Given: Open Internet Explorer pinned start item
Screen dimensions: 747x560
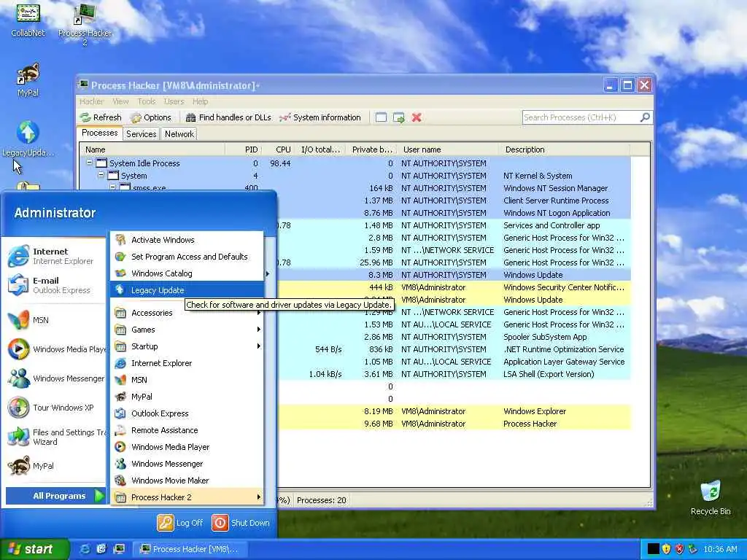Looking at the screenshot, I should pyautogui.click(x=55, y=256).
